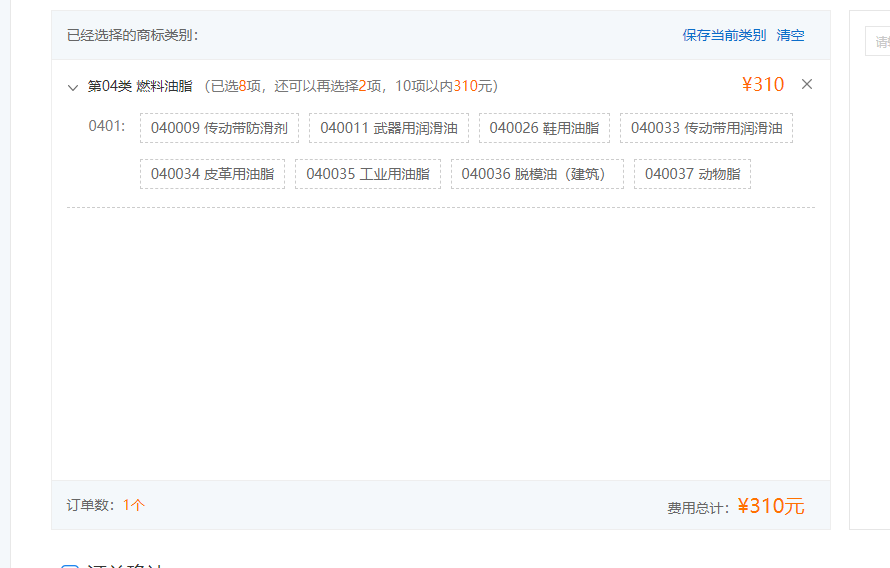Focus the search input on the right panel

877,41
